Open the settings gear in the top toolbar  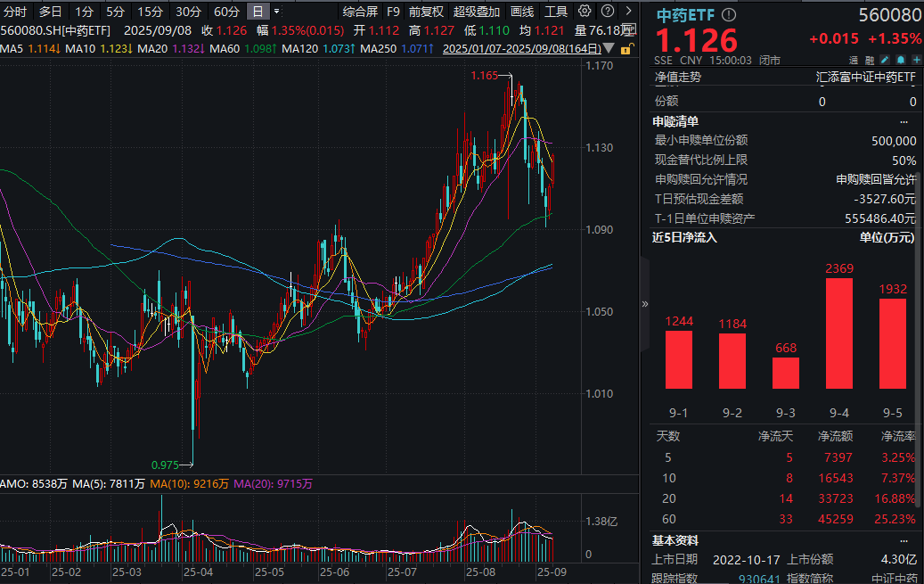(585, 12)
